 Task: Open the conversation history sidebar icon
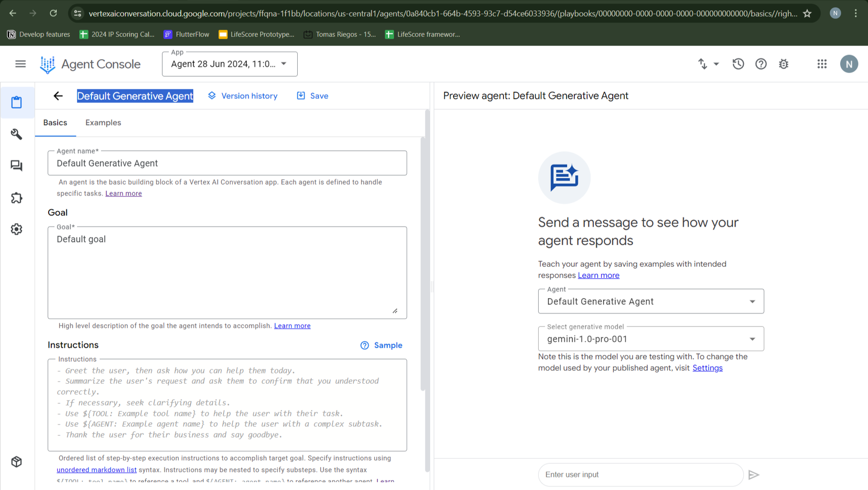(16, 166)
